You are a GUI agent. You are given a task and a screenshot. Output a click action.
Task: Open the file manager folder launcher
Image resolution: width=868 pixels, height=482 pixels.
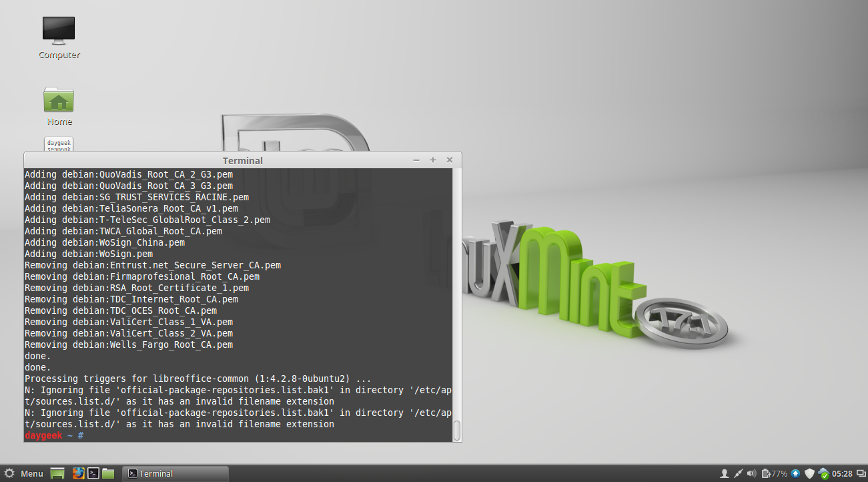pos(109,473)
